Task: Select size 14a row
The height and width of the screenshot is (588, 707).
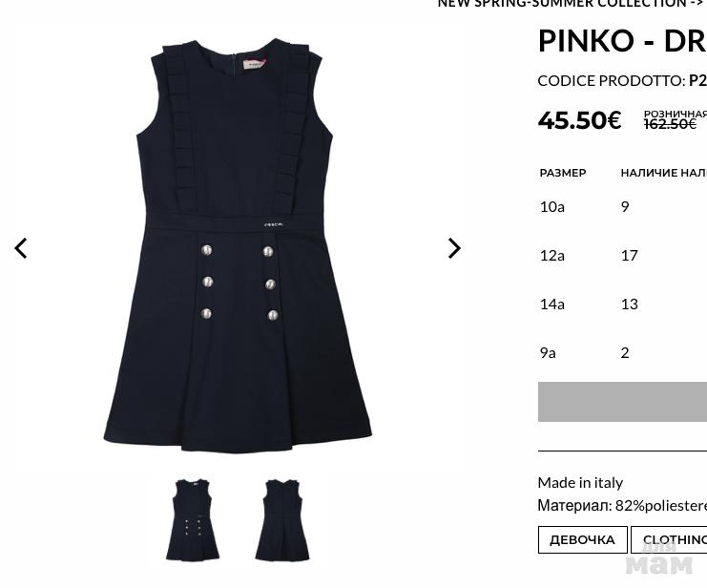Action: [623, 304]
